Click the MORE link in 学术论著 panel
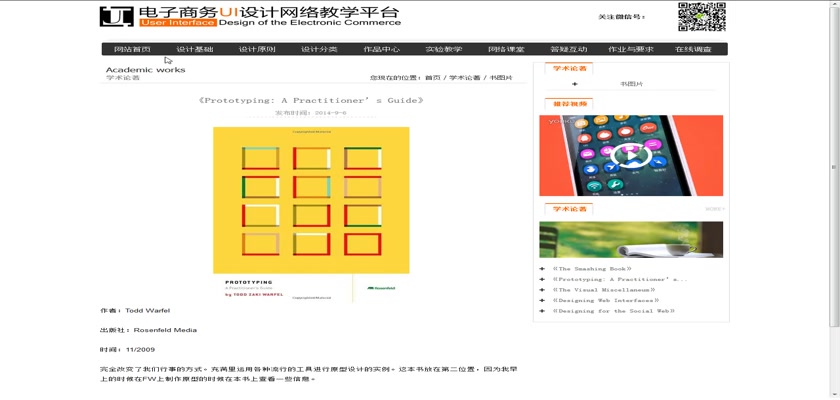 715,209
